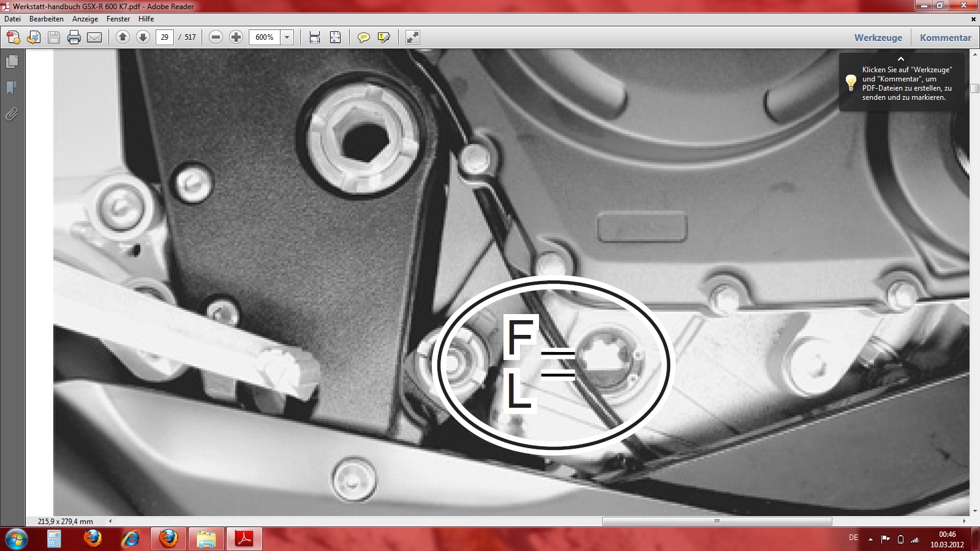Zoom out with minus button

[216, 37]
